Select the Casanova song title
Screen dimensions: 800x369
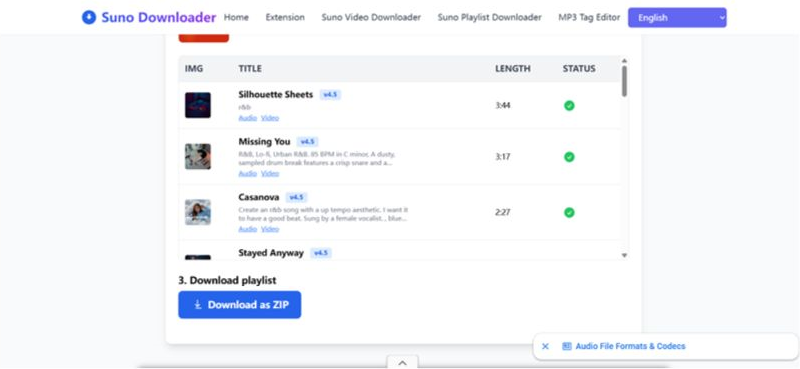coord(259,198)
